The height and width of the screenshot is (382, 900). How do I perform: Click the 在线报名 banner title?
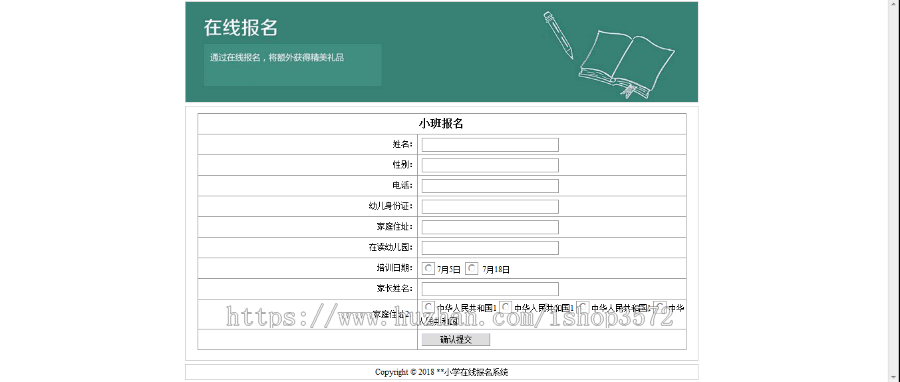241,28
